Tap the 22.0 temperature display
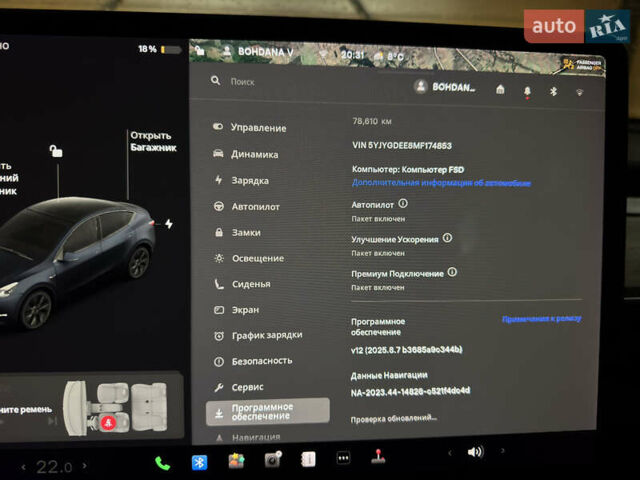The image size is (640, 480). tap(54, 467)
